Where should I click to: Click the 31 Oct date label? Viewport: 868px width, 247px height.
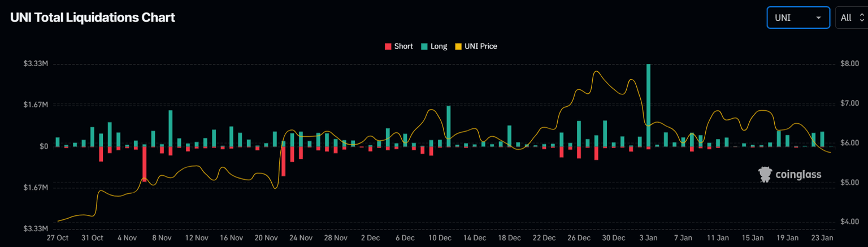pos(93,238)
